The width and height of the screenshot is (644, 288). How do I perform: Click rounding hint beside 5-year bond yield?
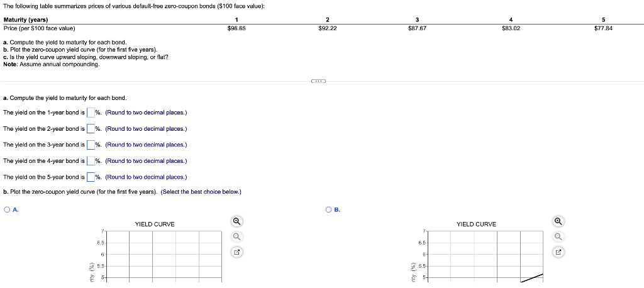pos(146,177)
